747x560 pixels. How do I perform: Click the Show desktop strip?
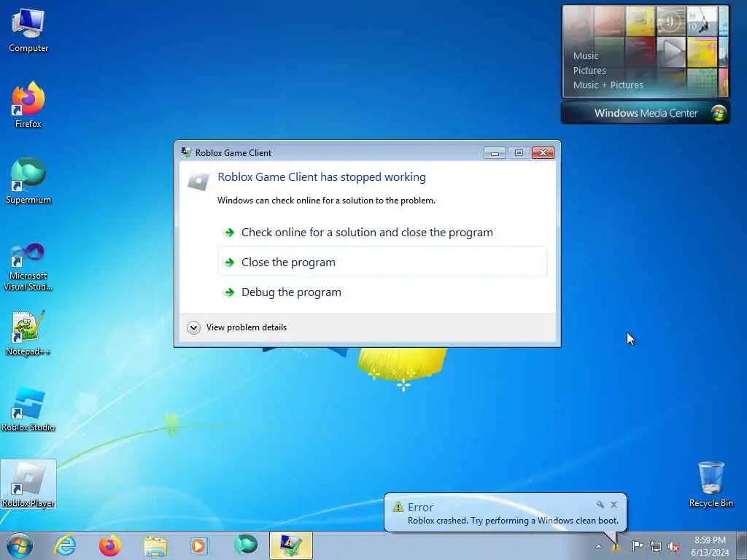(742, 545)
